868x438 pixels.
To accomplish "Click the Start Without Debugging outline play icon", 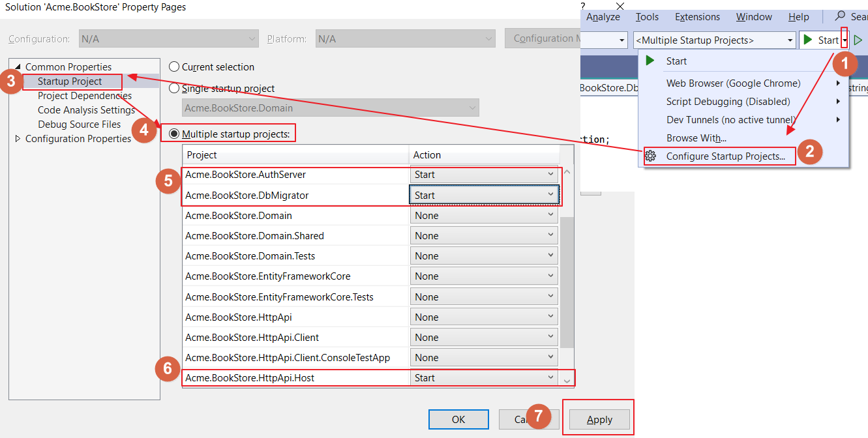I will (x=859, y=40).
